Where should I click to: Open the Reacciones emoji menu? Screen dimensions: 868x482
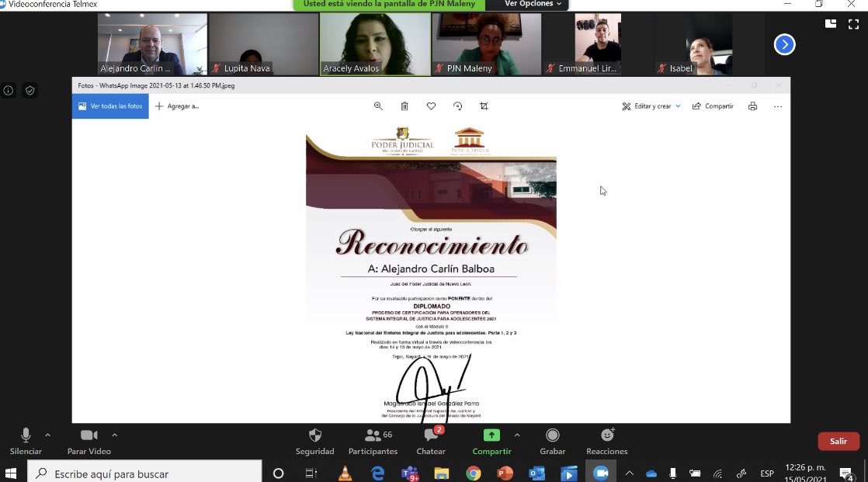pyautogui.click(x=606, y=442)
